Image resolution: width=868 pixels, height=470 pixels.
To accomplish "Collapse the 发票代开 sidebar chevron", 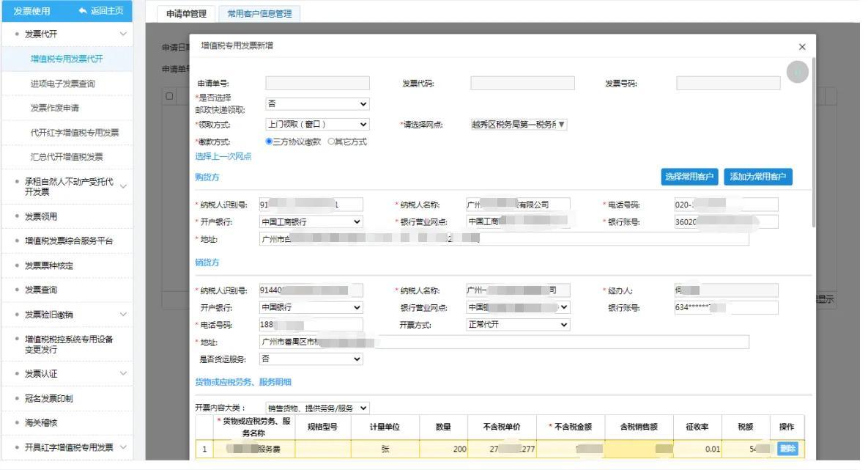I will click(123, 34).
